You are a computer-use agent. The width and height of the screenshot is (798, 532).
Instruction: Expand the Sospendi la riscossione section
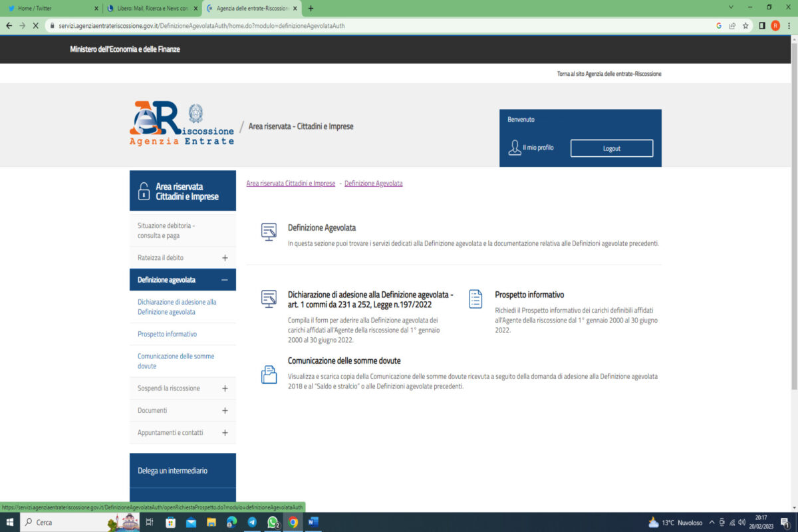225,388
